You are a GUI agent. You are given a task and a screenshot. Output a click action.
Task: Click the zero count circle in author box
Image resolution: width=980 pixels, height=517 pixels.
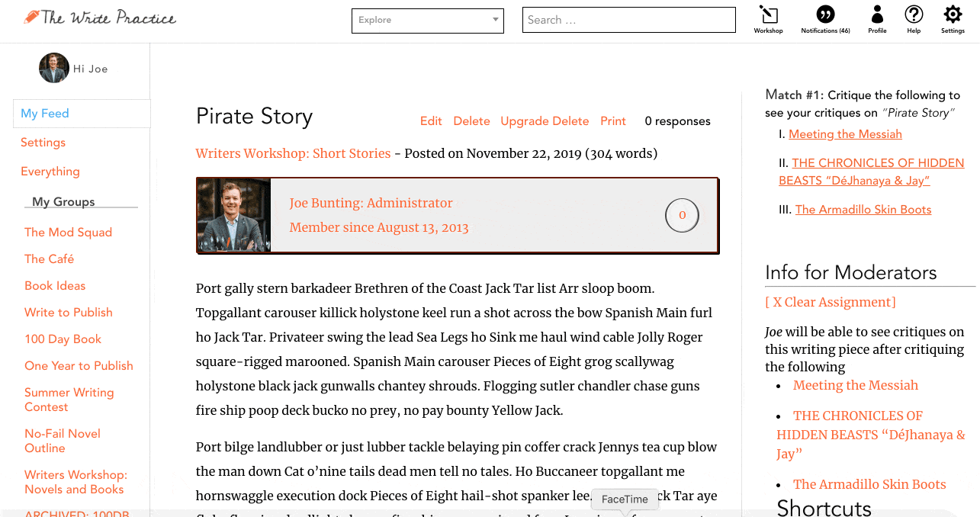(682, 215)
